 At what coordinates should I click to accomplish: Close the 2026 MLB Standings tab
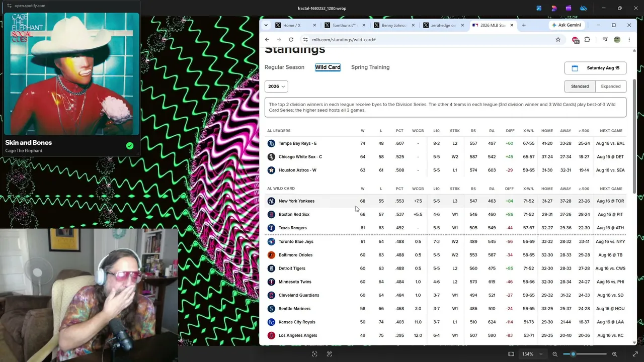(x=512, y=25)
